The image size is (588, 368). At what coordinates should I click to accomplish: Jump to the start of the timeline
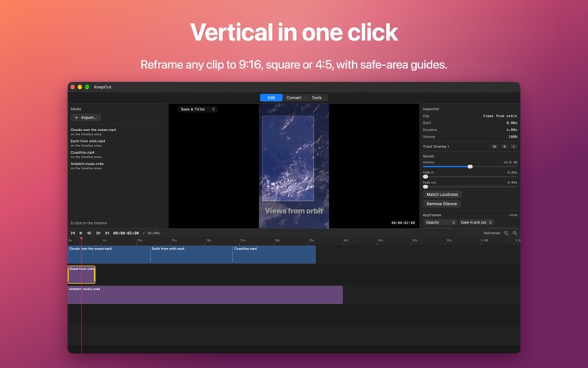(x=73, y=233)
